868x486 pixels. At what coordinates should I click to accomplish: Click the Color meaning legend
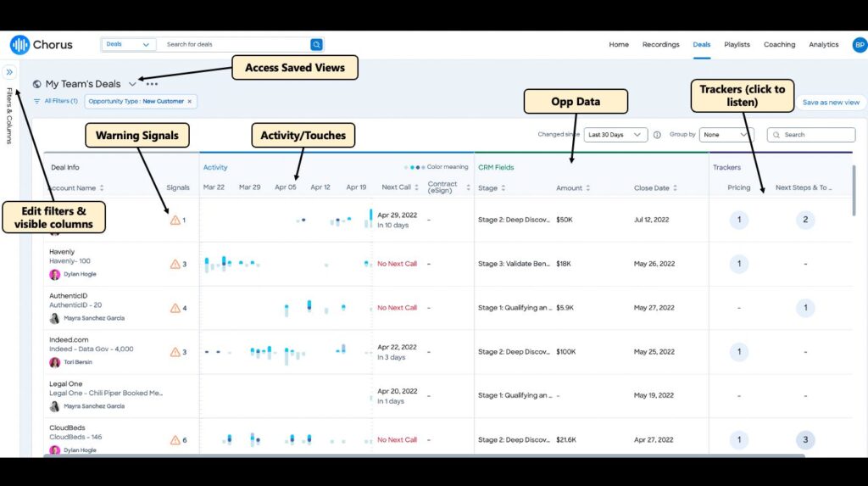[x=437, y=167]
